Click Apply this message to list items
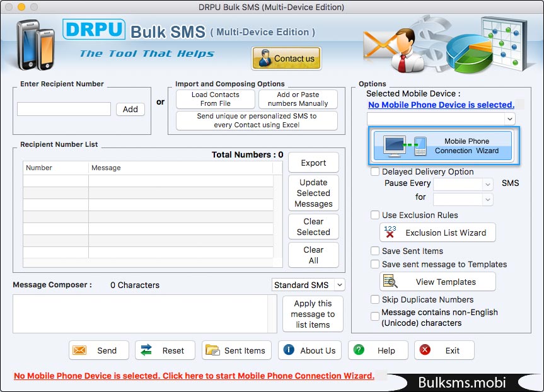 (x=313, y=314)
